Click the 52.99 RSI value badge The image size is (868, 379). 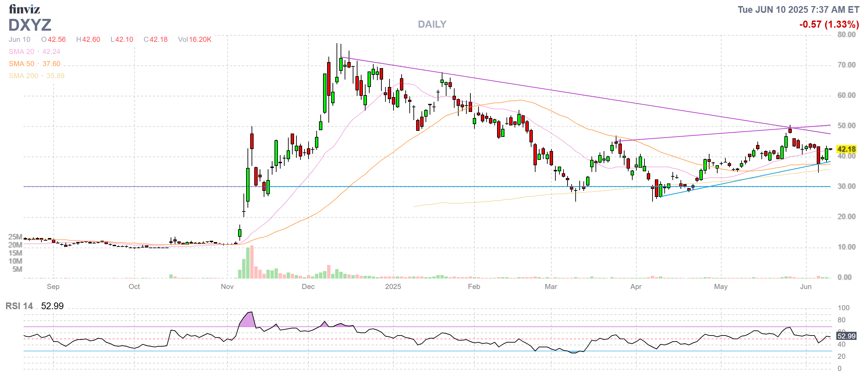coord(846,336)
